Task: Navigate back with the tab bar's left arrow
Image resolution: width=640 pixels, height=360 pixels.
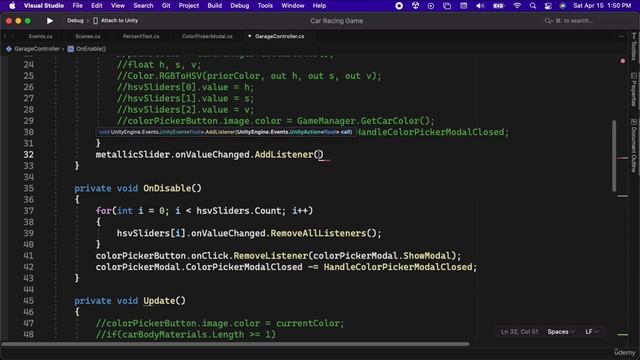Action: click(5, 36)
